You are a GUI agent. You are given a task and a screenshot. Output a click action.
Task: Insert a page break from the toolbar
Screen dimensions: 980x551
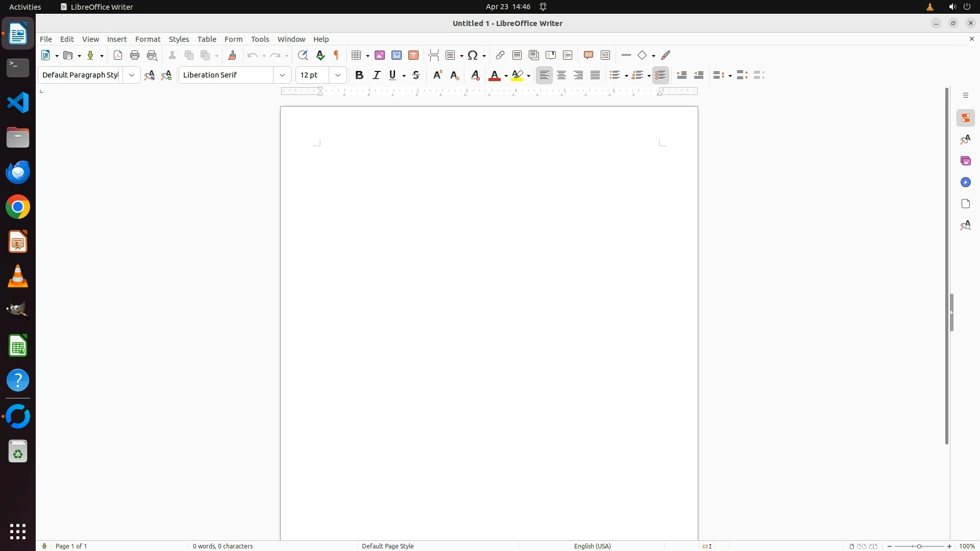(434, 56)
